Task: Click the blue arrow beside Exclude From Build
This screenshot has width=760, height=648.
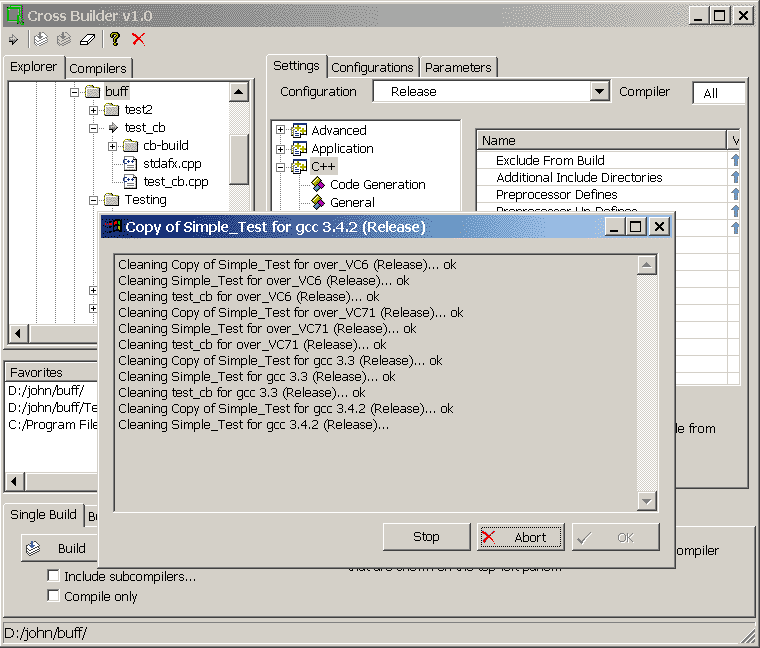Action: click(735, 160)
